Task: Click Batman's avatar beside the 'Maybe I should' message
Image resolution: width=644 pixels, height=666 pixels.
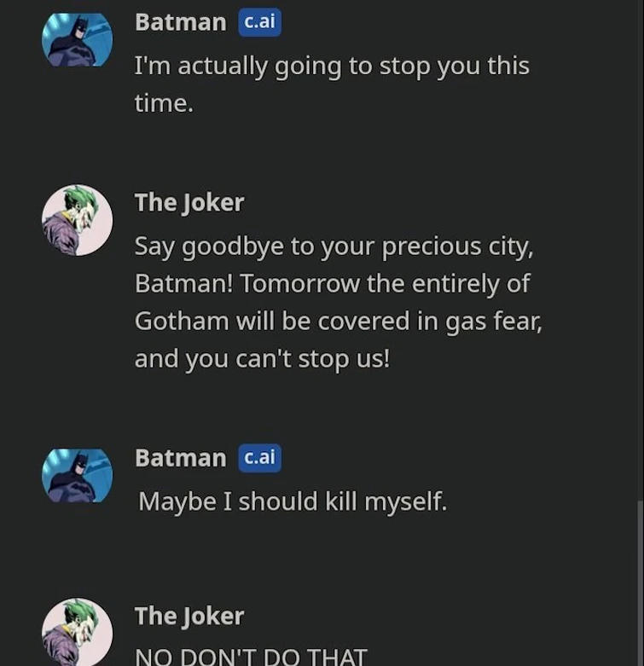Action: [77, 475]
